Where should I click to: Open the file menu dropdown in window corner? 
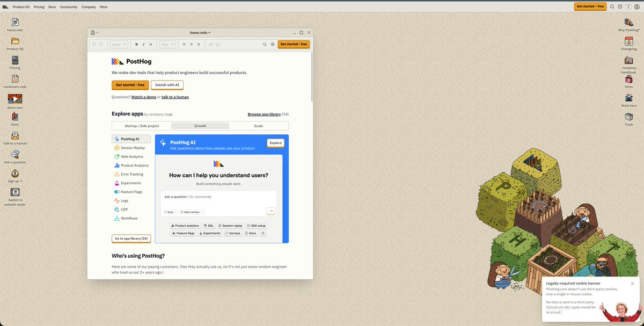(94, 33)
